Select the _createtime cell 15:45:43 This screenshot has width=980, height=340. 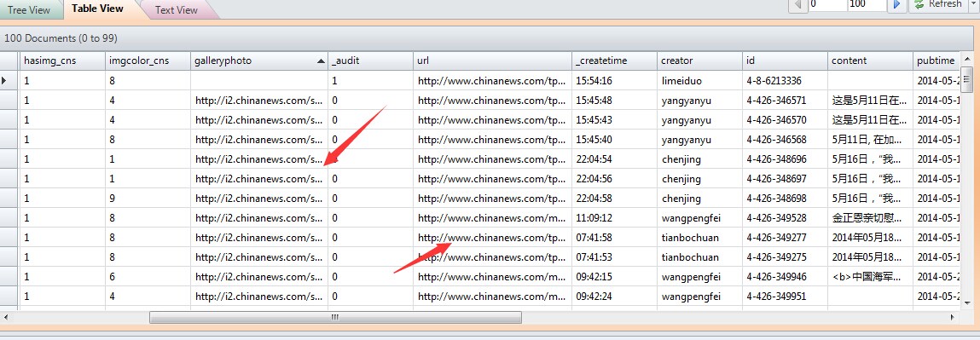tap(614, 120)
